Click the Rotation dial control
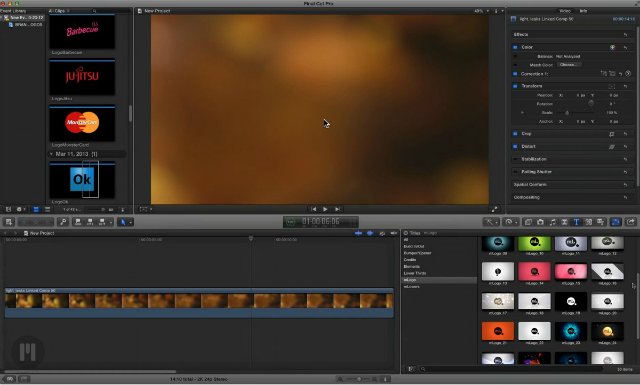640x385 pixels. pos(591,104)
